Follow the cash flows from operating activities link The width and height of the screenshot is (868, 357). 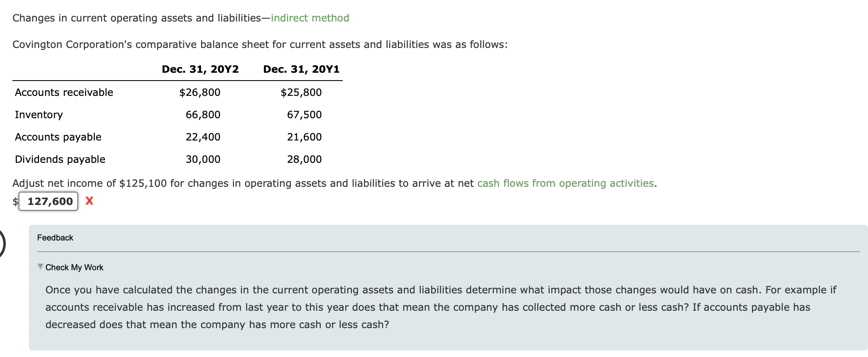tap(566, 183)
